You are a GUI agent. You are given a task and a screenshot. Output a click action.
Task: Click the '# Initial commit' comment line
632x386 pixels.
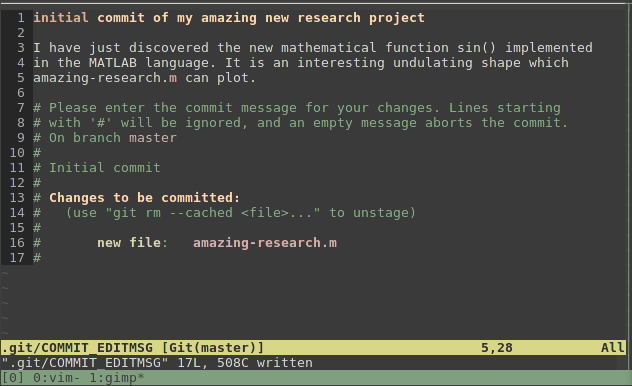coord(97,168)
